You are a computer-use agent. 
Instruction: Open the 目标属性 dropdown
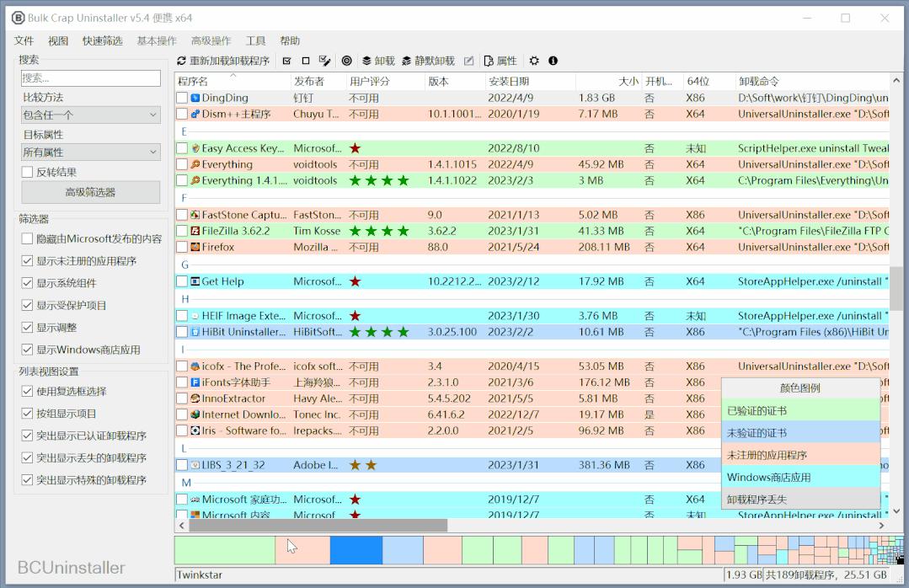pos(90,152)
